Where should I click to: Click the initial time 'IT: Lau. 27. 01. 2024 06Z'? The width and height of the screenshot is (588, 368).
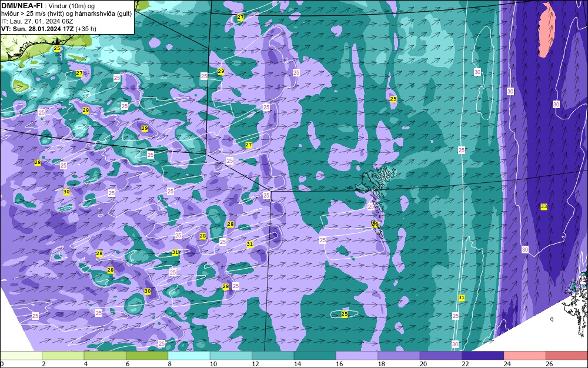(37, 21)
